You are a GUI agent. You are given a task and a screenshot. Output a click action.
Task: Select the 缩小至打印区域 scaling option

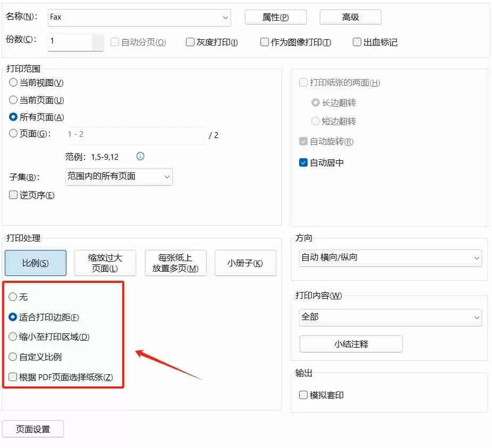pos(13,337)
